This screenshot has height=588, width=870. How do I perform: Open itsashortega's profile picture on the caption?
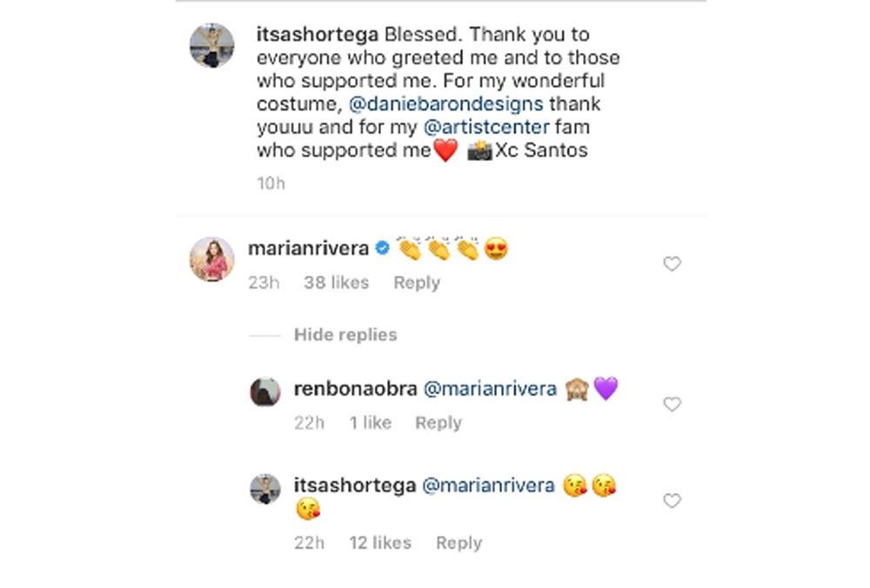coord(212,44)
